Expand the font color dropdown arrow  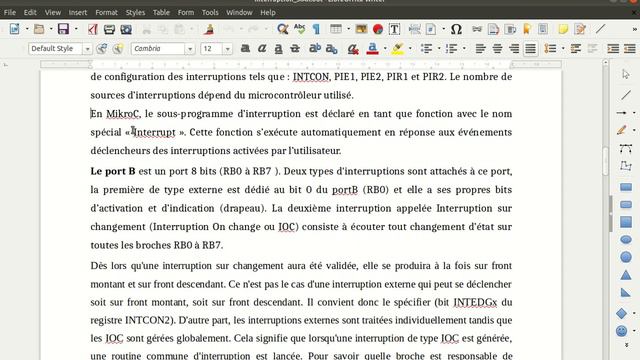click(384, 49)
